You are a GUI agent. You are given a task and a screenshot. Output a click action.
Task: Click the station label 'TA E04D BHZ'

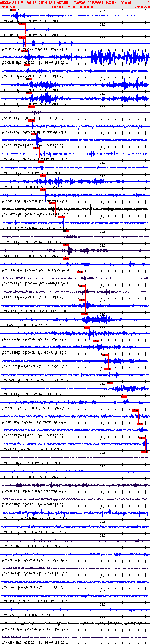11,256
